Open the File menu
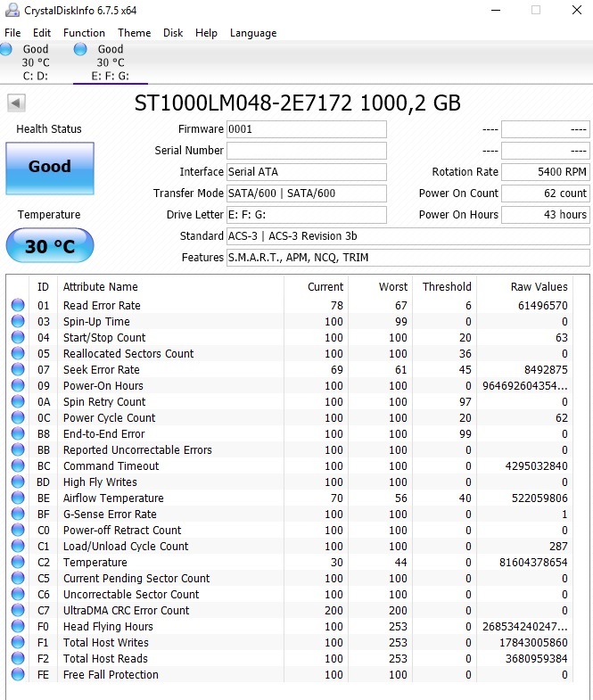The width and height of the screenshot is (593, 700). [12, 33]
